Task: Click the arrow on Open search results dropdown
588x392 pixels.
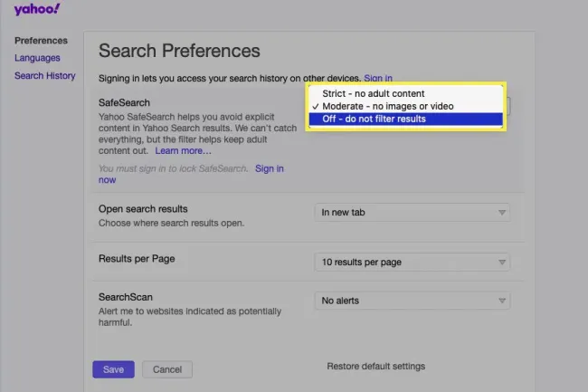Action: [501, 214]
